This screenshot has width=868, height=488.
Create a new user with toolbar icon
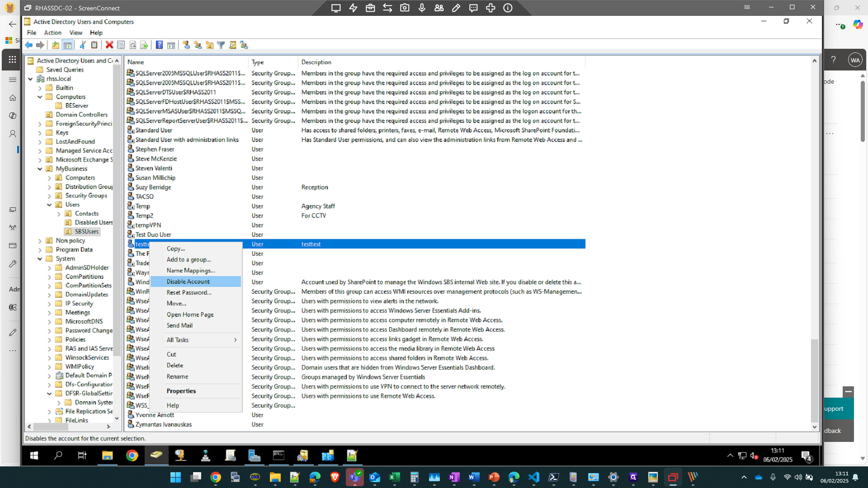(x=186, y=45)
